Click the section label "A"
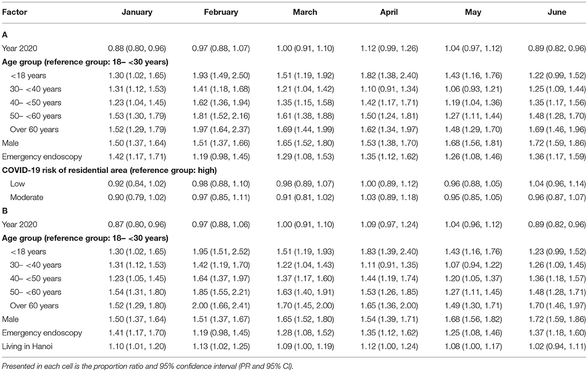This screenshot has height=372, width=588. (x=5, y=34)
